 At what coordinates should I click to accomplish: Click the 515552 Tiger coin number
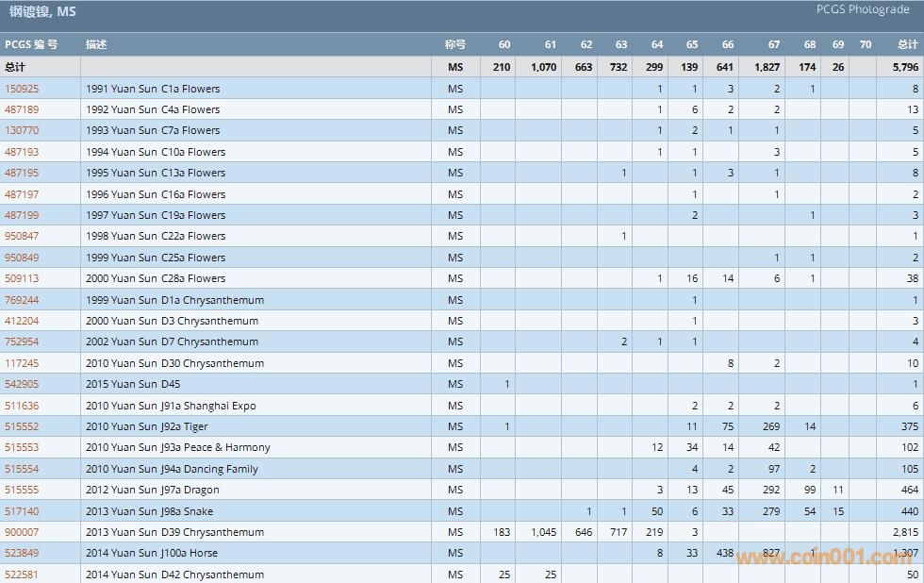[22, 426]
